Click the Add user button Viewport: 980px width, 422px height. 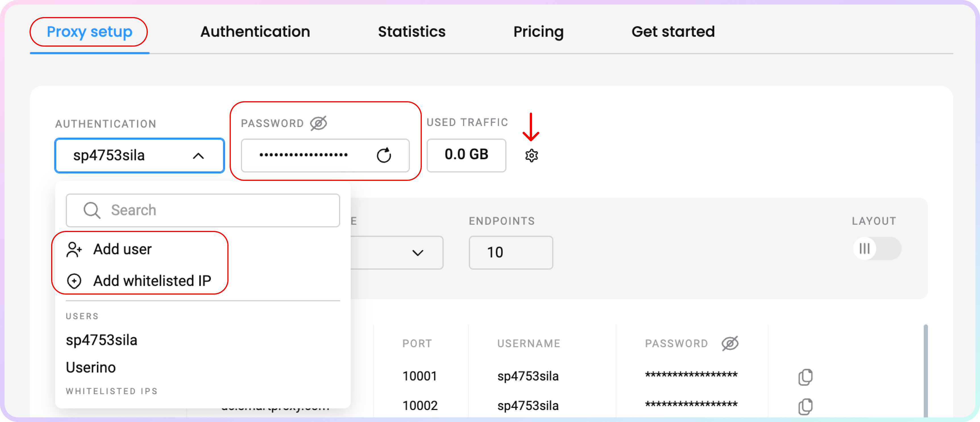pos(122,249)
